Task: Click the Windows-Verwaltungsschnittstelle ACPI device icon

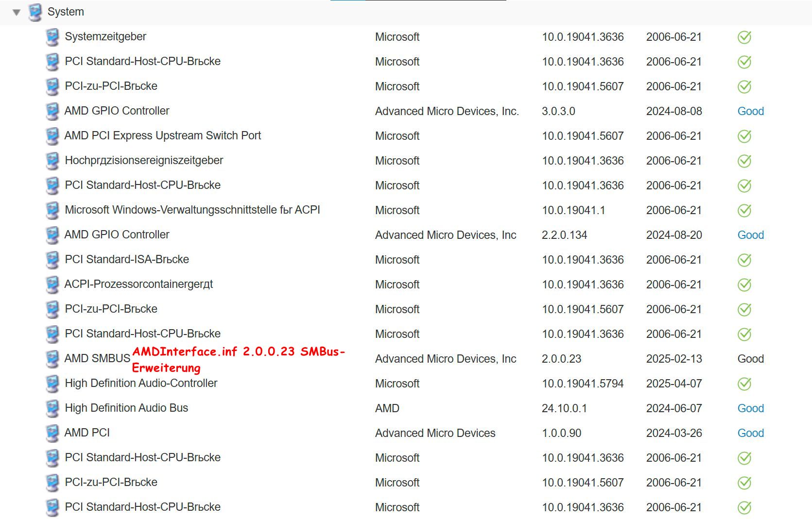Action: pyautogui.click(x=52, y=210)
